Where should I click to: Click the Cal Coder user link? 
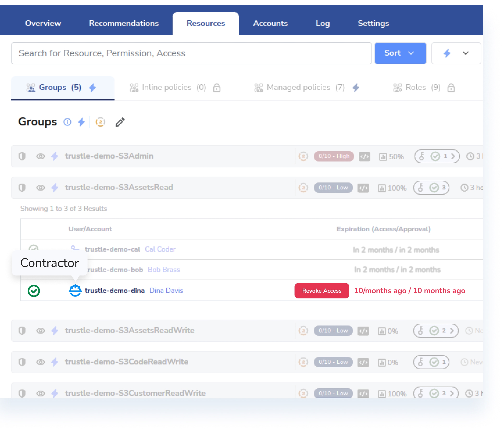coord(160,249)
